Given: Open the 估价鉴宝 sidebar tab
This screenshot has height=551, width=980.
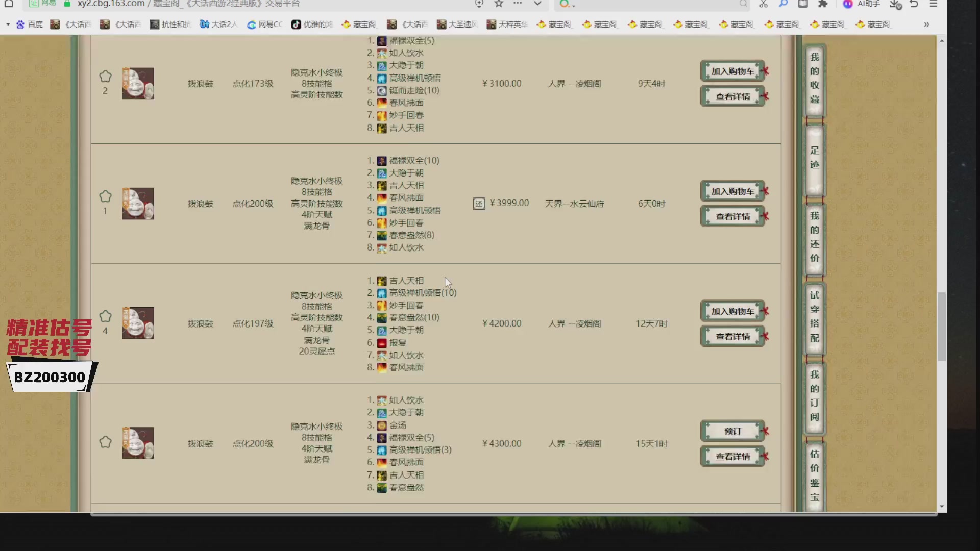Looking at the screenshot, I should point(814,475).
